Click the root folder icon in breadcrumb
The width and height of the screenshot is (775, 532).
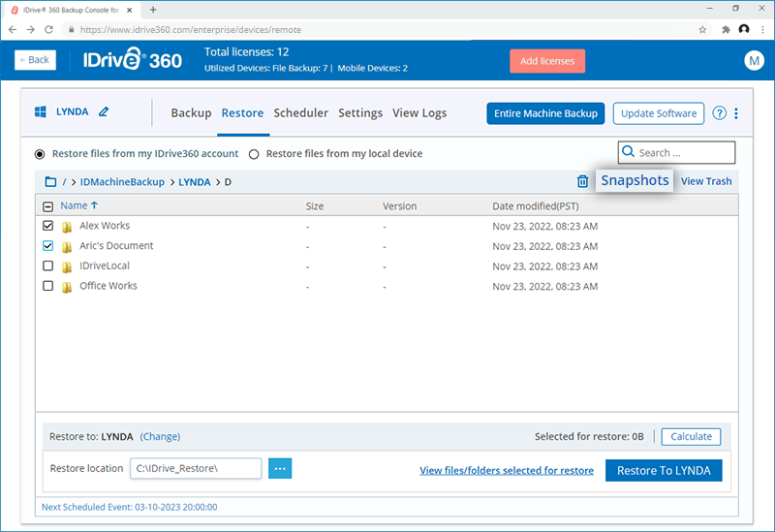pos(50,182)
